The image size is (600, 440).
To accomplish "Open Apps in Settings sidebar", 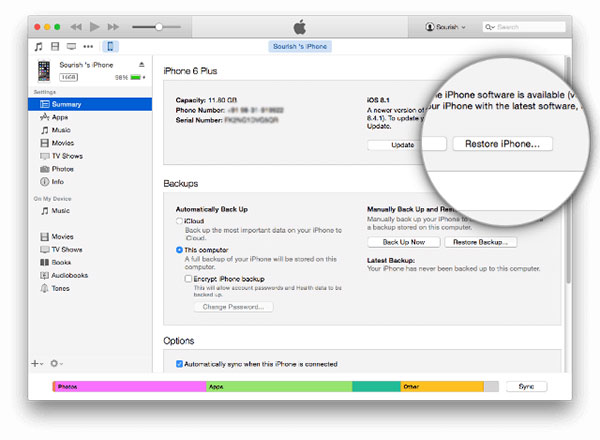I will coord(90,117).
